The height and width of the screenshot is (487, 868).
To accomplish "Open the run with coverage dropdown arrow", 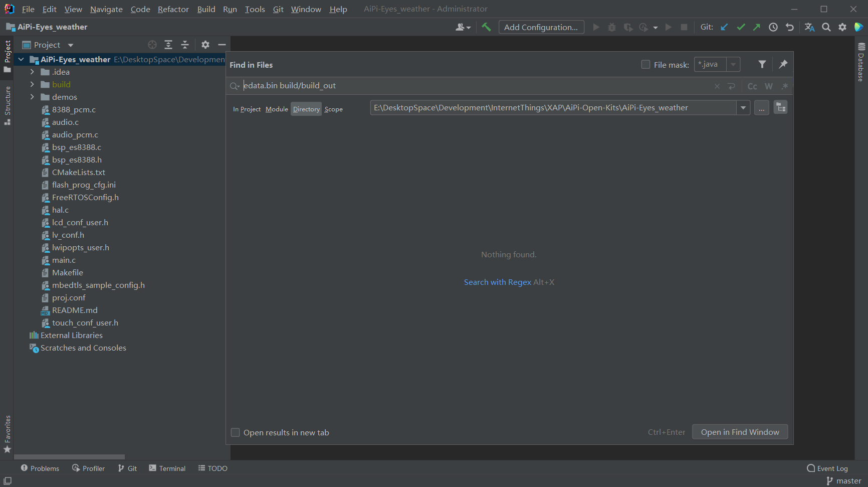I will click(x=656, y=28).
